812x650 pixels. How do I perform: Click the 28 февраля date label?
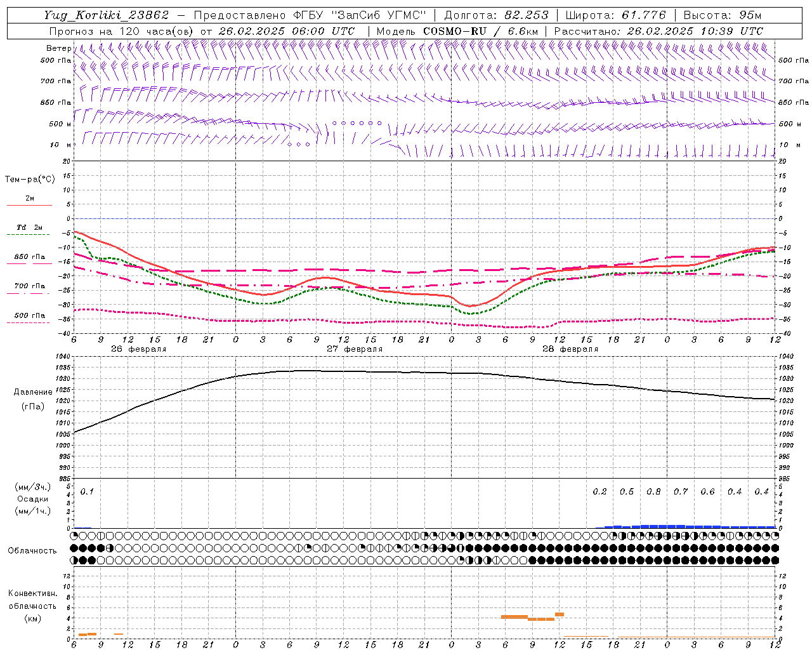570,349
